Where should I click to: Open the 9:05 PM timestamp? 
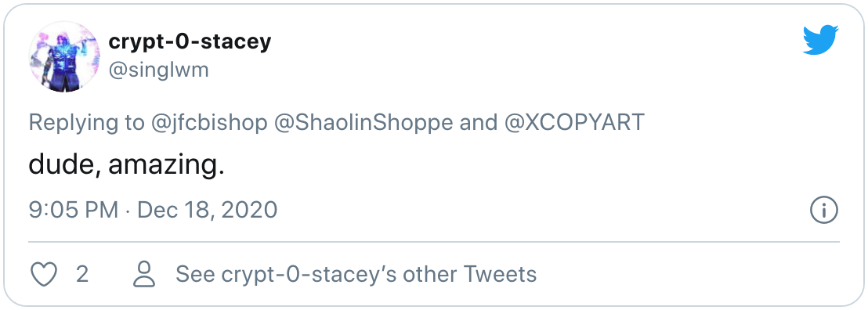pos(74,211)
